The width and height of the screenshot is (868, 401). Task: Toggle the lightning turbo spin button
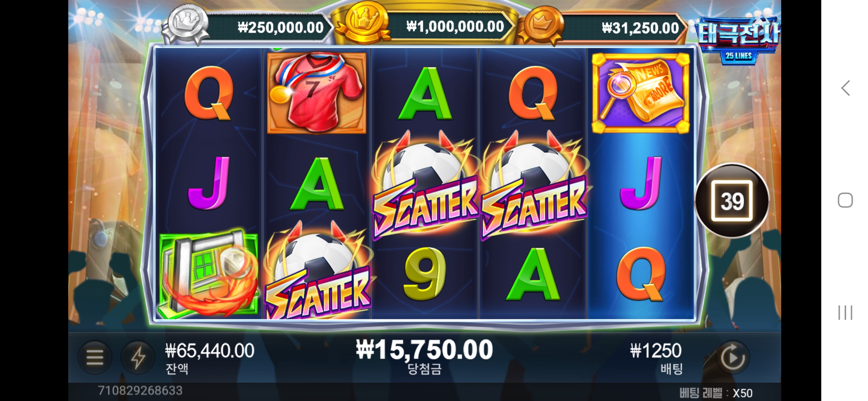(x=138, y=357)
